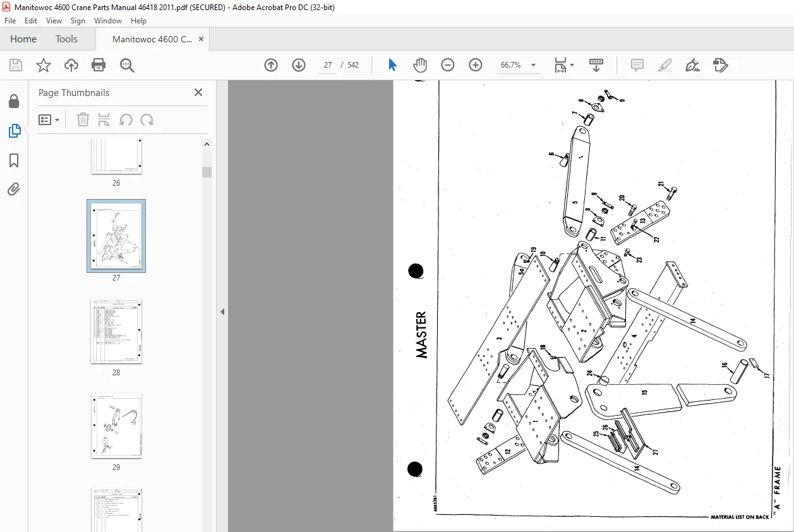794x532 pixels.
Task: Select the page 29 thumbnail
Action: (116, 425)
